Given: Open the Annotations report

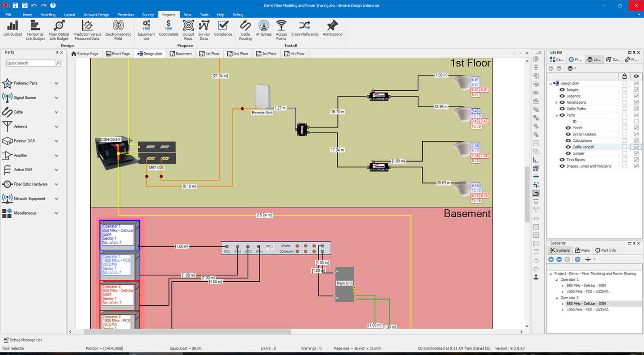Looking at the screenshot, I should (332, 29).
